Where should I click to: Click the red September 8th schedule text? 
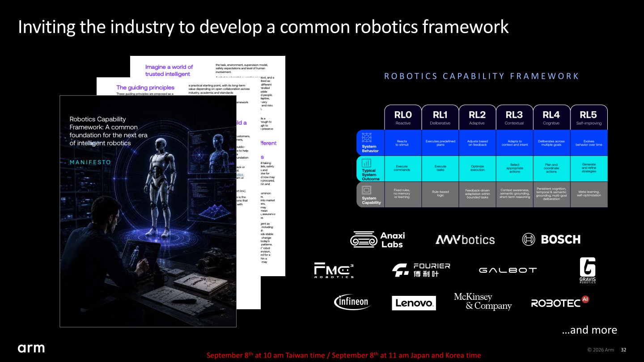click(x=343, y=355)
